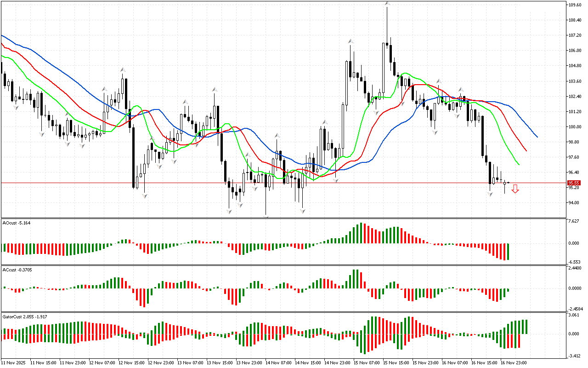Click the red down arrow signal icon
The image size is (588, 368).
tap(515, 189)
